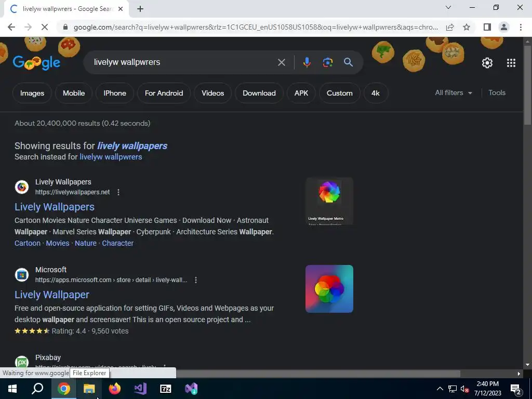Viewport: 532px width, 399px height.
Task: Select the Images filter chip
Action: (32, 93)
